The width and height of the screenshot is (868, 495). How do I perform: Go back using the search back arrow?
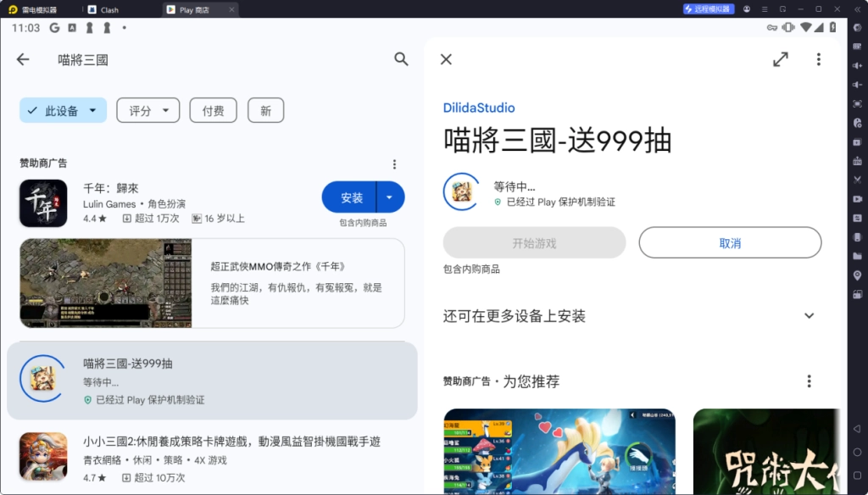(23, 59)
